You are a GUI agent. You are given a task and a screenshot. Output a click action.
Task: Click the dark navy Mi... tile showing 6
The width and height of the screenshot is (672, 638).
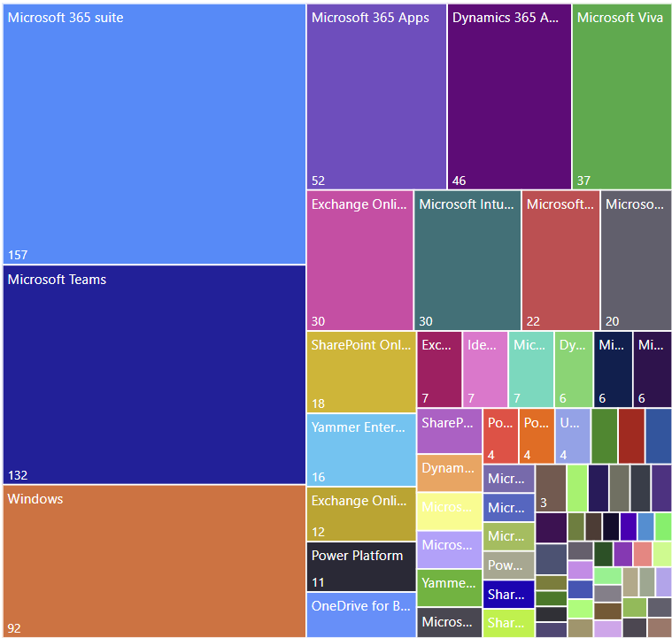pos(614,369)
